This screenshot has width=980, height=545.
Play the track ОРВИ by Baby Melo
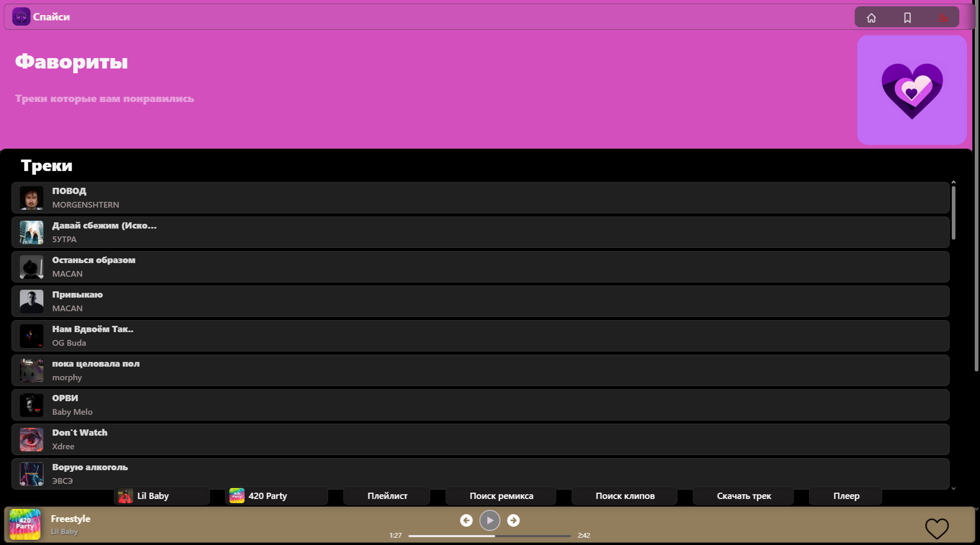(480, 405)
